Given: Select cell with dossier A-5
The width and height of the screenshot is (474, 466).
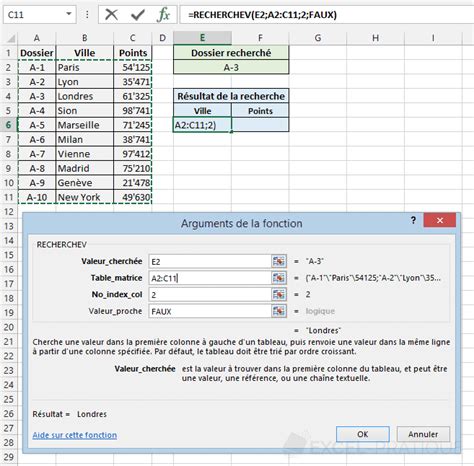Looking at the screenshot, I should (x=37, y=125).
